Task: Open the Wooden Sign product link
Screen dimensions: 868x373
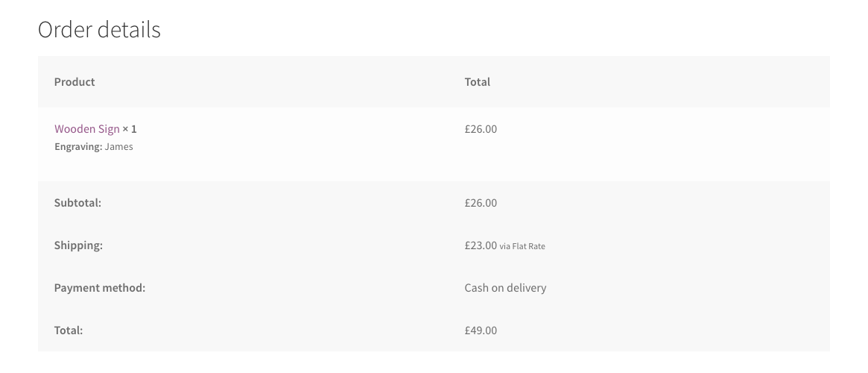Action: pyautogui.click(x=86, y=129)
